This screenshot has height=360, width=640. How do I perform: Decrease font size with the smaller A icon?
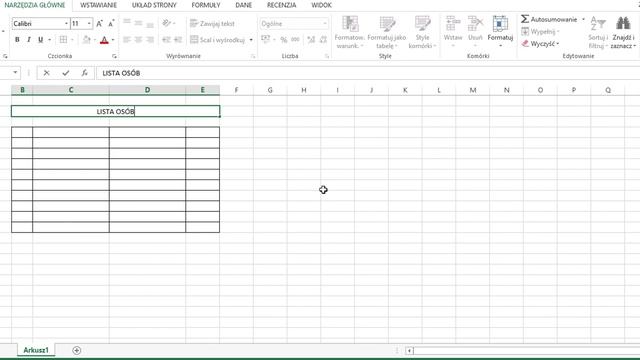tap(111, 24)
